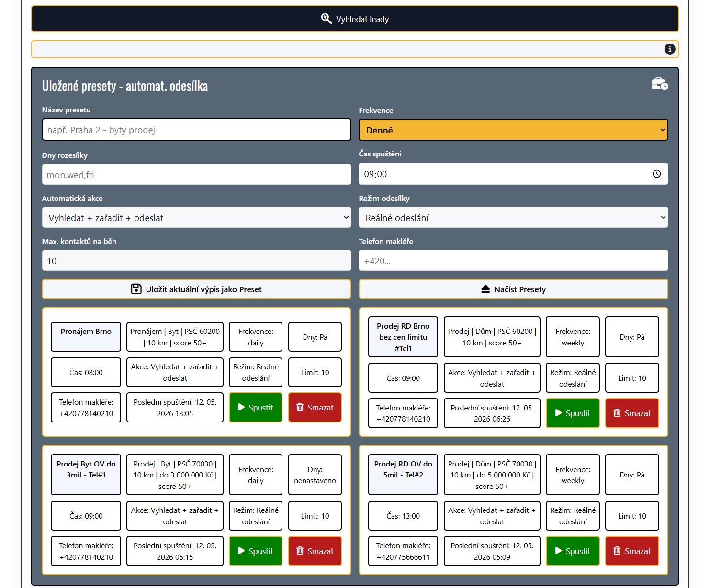The height and width of the screenshot is (588, 710).
Task: Delete the Pronájem Brno preset
Action: point(315,408)
